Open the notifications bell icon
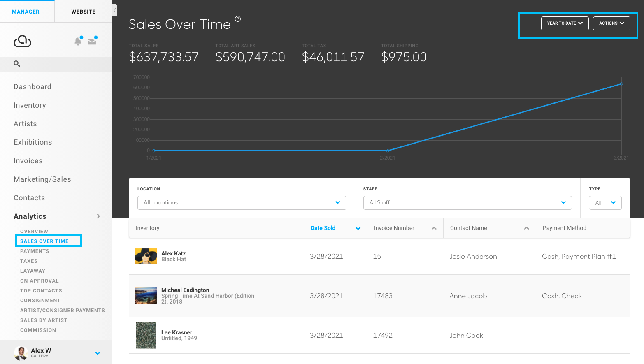644x364 pixels. click(78, 41)
